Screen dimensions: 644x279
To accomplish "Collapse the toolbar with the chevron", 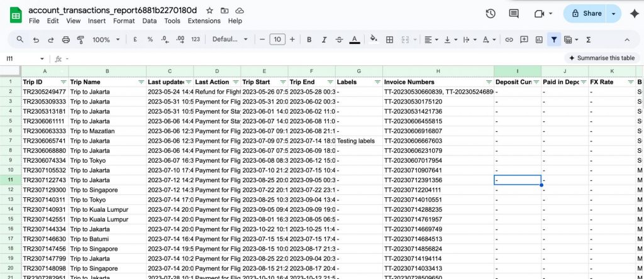I will 627,40.
